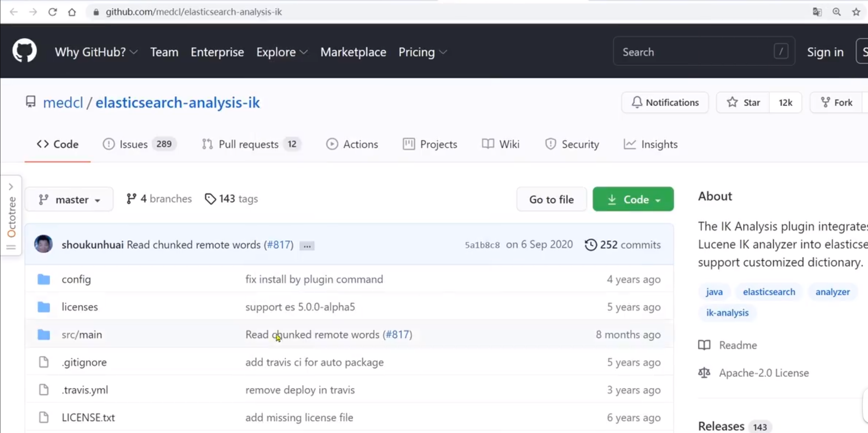Screen dimensions: 868x433
Task: Open Notifications bell for this repo
Action: (665, 102)
